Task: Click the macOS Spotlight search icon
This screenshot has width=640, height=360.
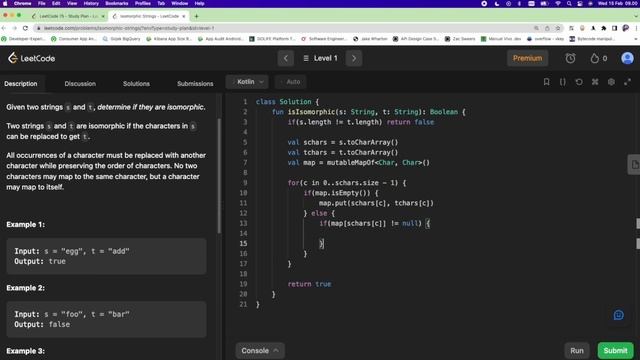Action: tap(569, 3)
